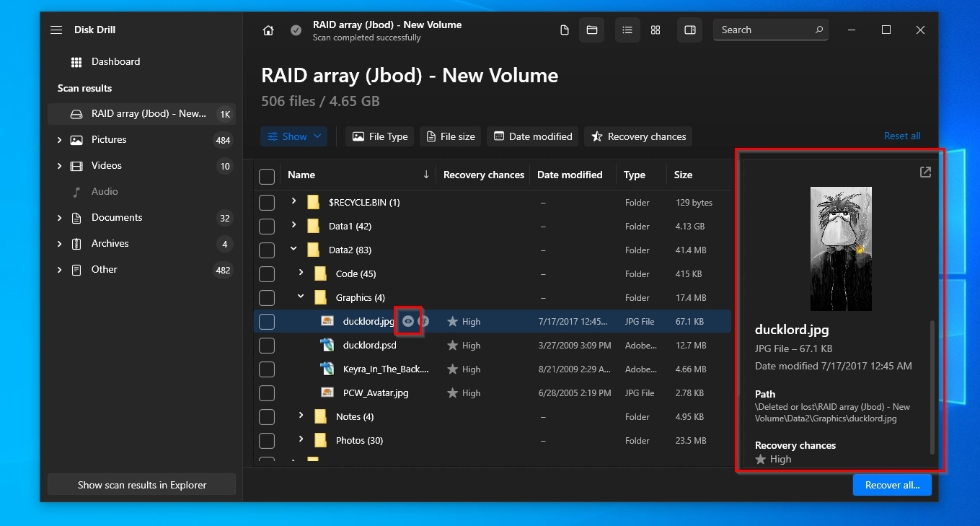Screen dimensions: 980x526
Task: Switch to grid thumbnails view icon
Action: tap(655, 30)
